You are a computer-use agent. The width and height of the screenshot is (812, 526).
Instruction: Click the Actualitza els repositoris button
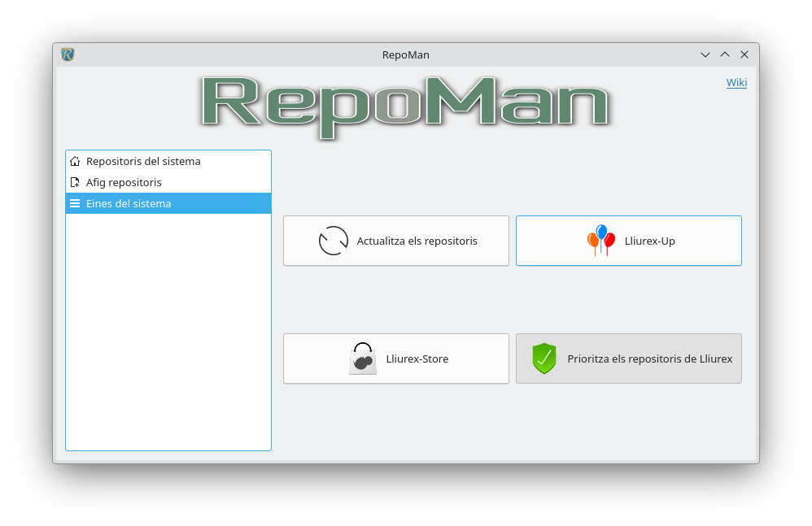[396, 241]
